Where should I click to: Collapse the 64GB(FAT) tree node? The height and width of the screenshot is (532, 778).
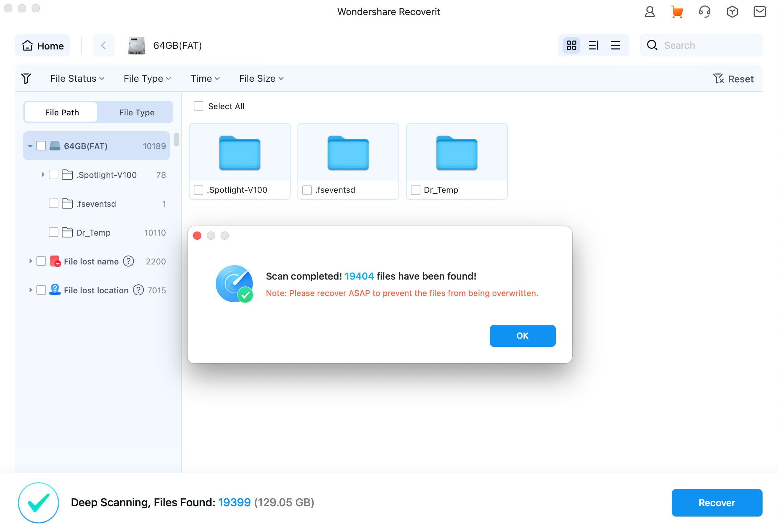pos(30,146)
